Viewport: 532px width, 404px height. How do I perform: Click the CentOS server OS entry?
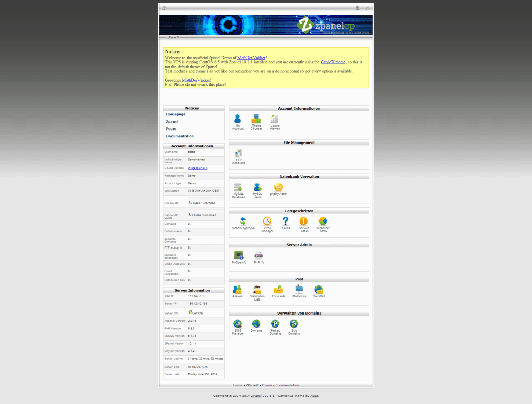pos(195,312)
